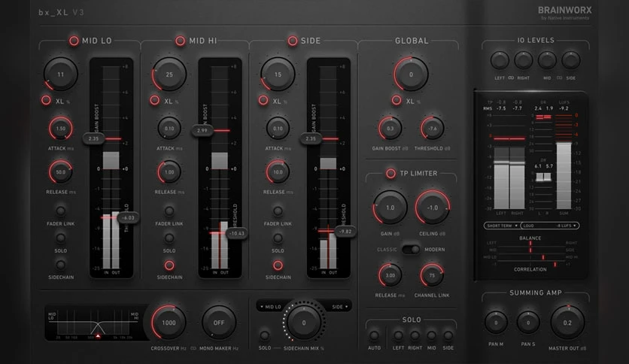Screen dimensions: 629x364
Task: Click MID HI threshold slider handle -10.43
Action: [x=237, y=233]
